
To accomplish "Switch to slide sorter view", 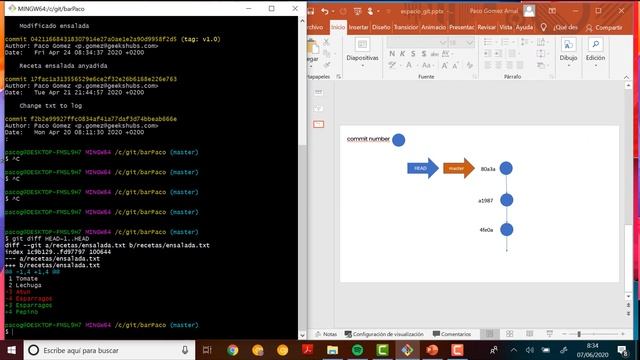I will (509, 334).
